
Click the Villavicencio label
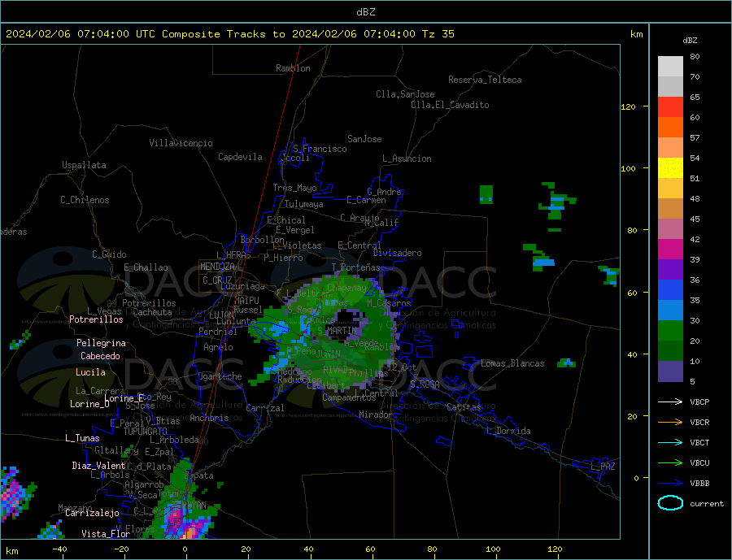point(181,143)
